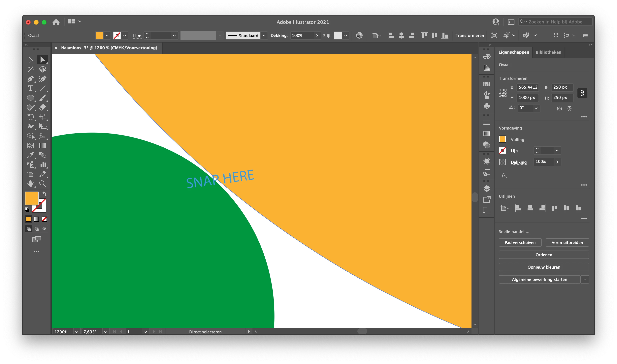The height and width of the screenshot is (364, 617).
Task: Expand the rotation angle dropdown in Transformeren
Action: click(x=536, y=108)
